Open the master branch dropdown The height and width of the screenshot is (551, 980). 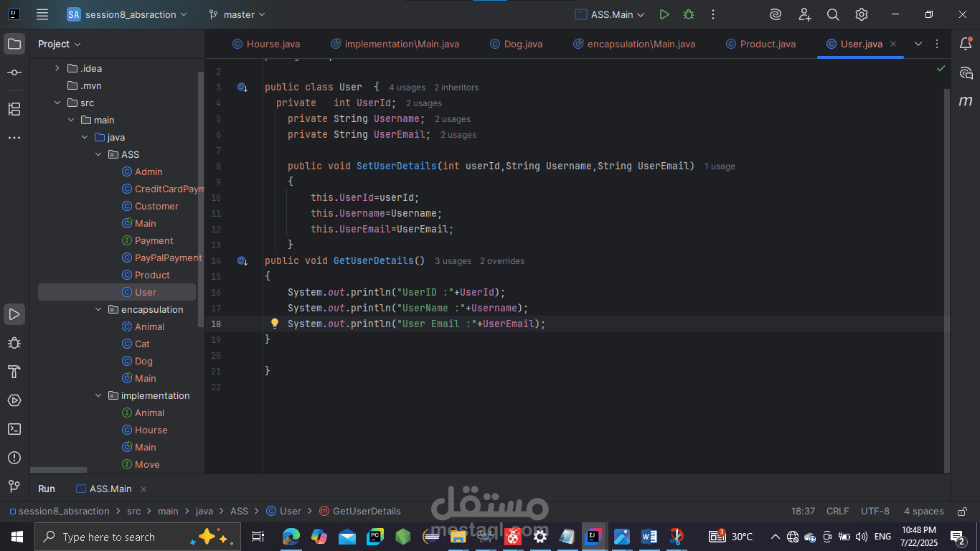[x=237, y=14]
